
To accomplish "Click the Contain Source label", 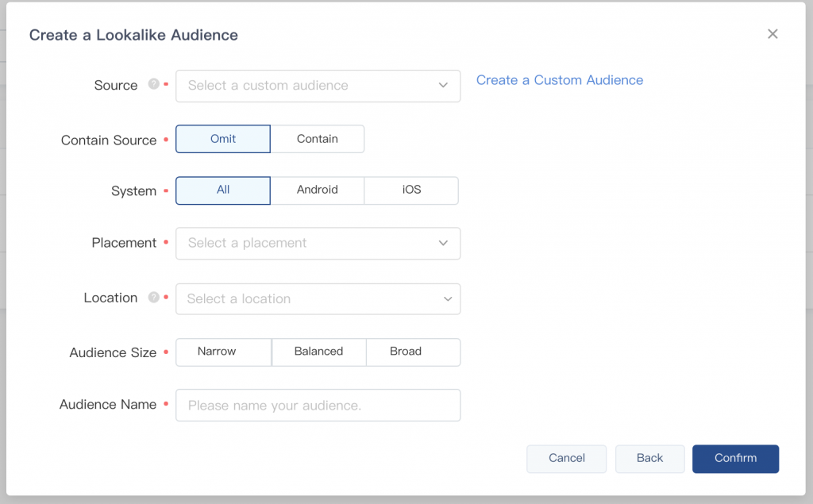I will pos(109,140).
